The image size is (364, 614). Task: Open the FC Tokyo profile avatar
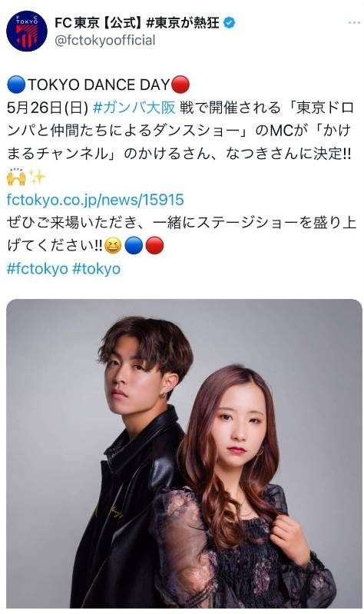tap(27, 31)
